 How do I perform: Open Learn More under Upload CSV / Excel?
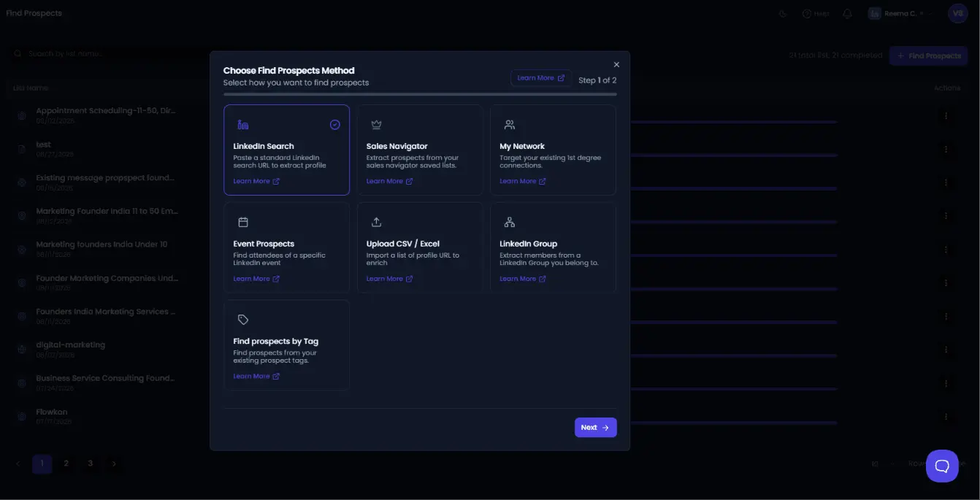389,279
